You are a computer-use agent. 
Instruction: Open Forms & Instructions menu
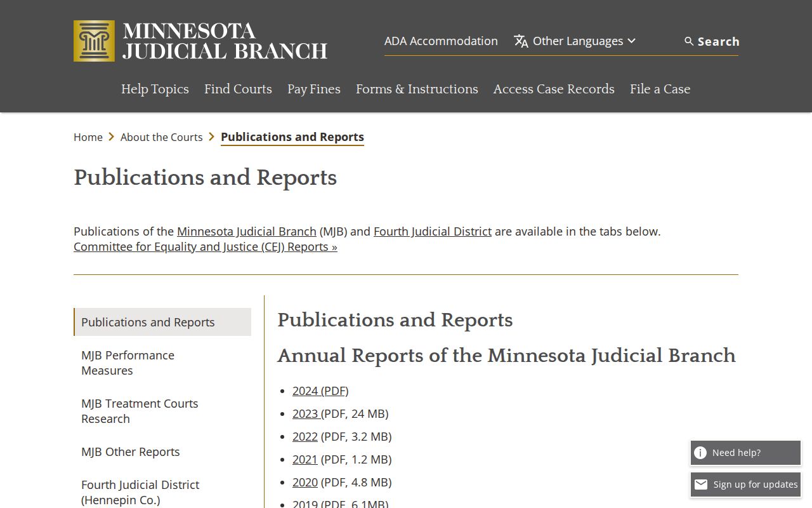pyautogui.click(x=417, y=89)
